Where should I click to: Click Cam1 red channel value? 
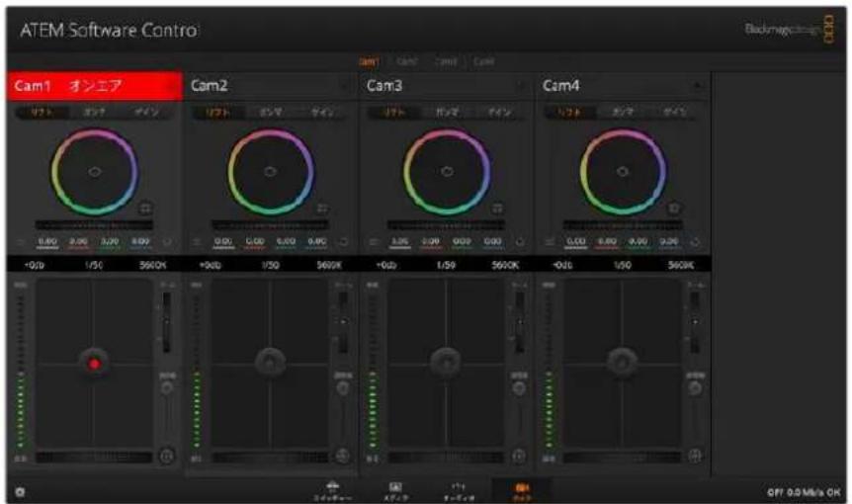[78, 242]
